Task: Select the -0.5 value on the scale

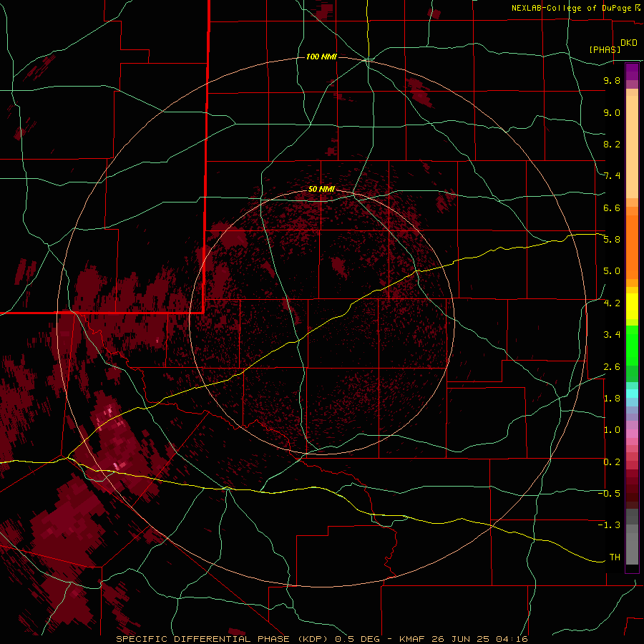Action: pyautogui.click(x=609, y=494)
